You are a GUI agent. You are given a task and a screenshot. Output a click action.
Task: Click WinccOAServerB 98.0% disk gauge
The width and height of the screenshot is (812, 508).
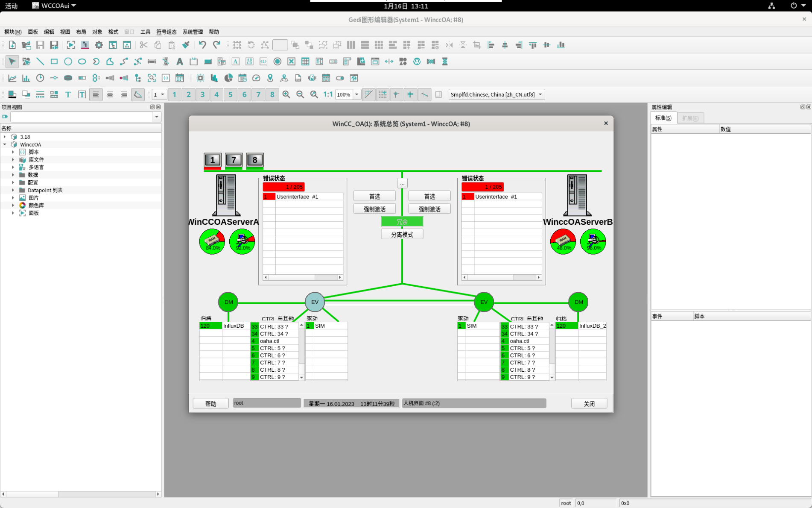tap(593, 241)
